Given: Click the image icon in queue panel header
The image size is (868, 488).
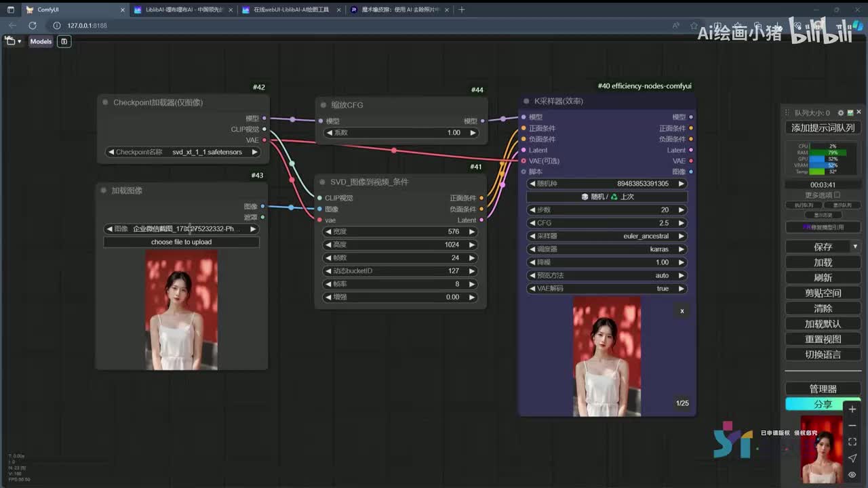Looking at the screenshot, I should point(850,113).
